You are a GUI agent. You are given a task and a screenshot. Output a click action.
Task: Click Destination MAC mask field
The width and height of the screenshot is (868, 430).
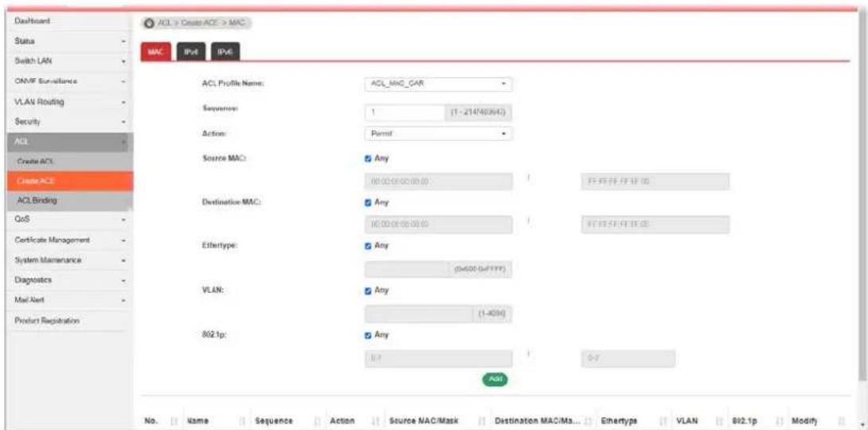click(655, 225)
